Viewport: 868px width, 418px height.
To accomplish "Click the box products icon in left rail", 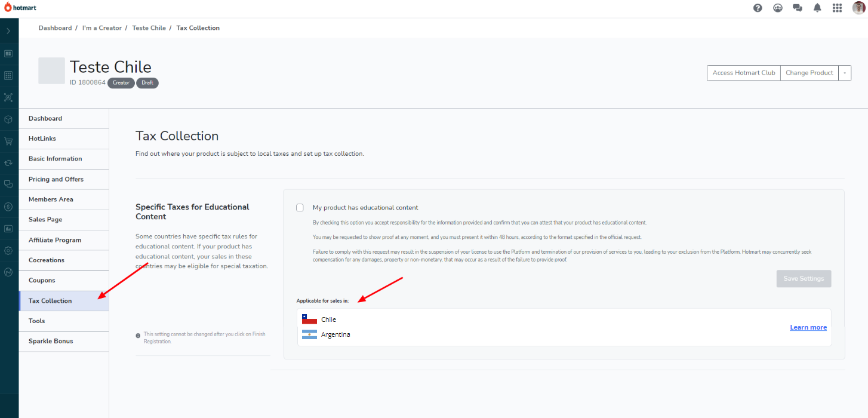I will click(8, 119).
